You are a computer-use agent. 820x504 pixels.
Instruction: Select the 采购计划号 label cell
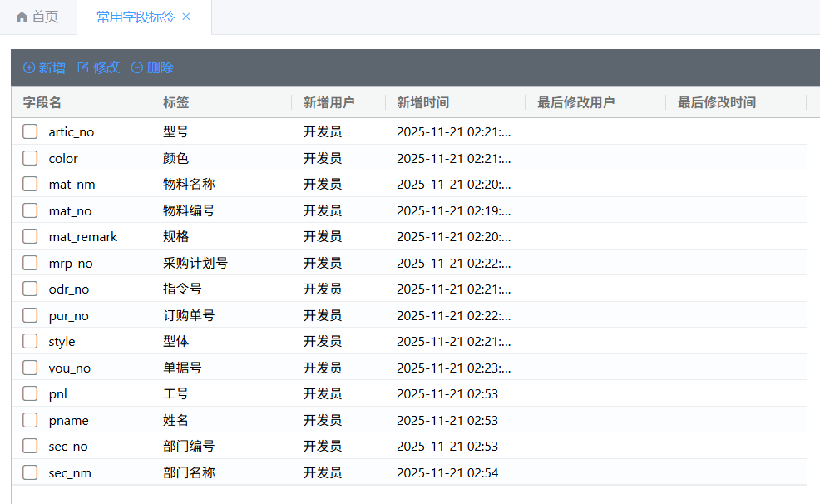pos(195,263)
